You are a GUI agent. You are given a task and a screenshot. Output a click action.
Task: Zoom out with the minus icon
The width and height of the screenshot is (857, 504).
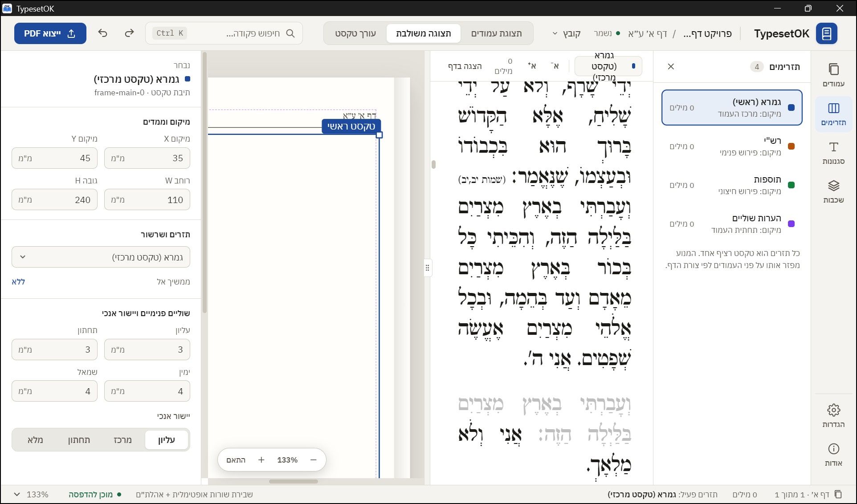point(313,460)
